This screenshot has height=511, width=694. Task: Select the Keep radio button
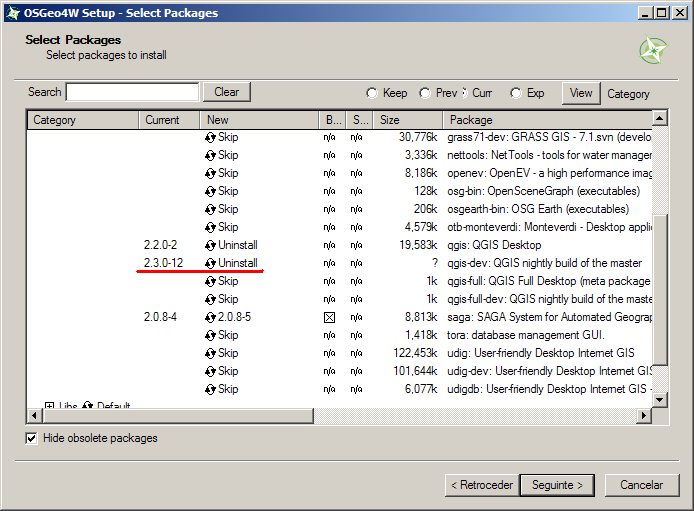click(x=372, y=93)
